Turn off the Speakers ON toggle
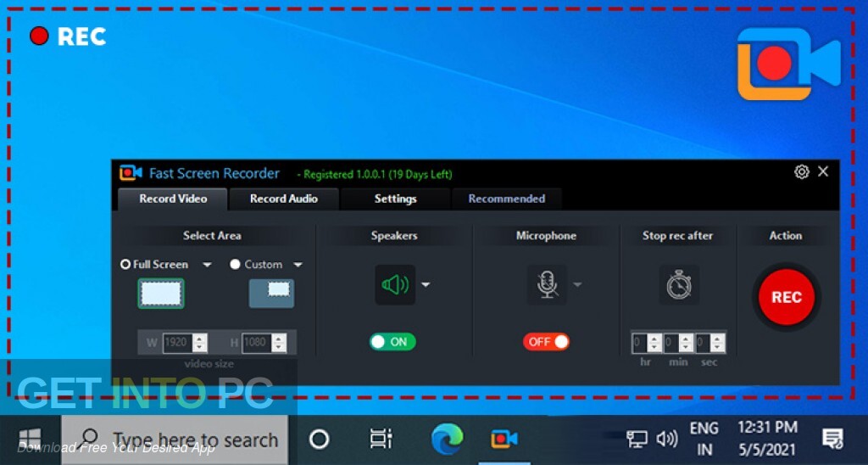868x465 pixels. [392, 342]
